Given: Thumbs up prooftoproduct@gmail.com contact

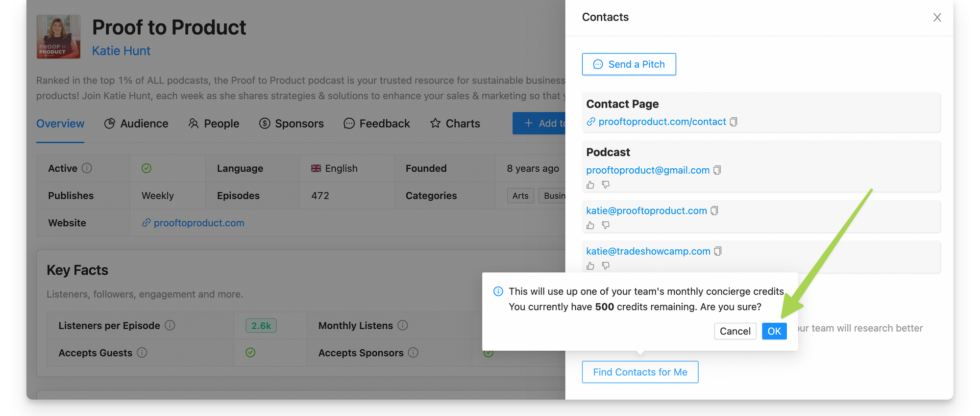Looking at the screenshot, I should [x=590, y=185].
